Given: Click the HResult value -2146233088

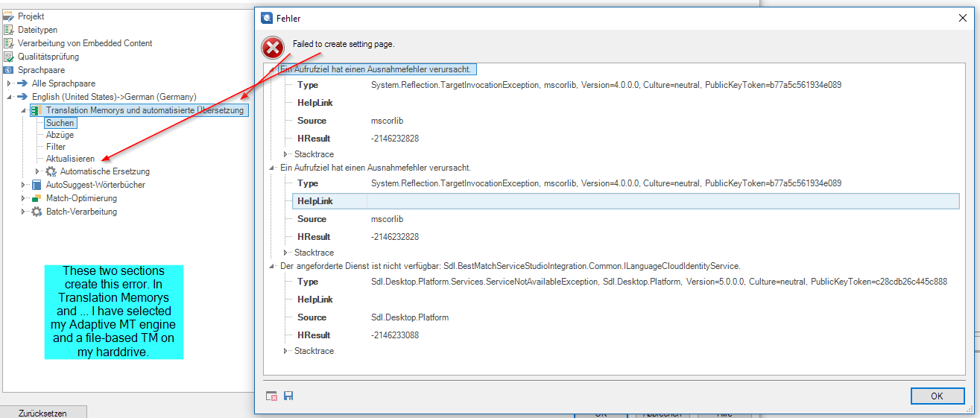Looking at the screenshot, I should tap(394, 335).
